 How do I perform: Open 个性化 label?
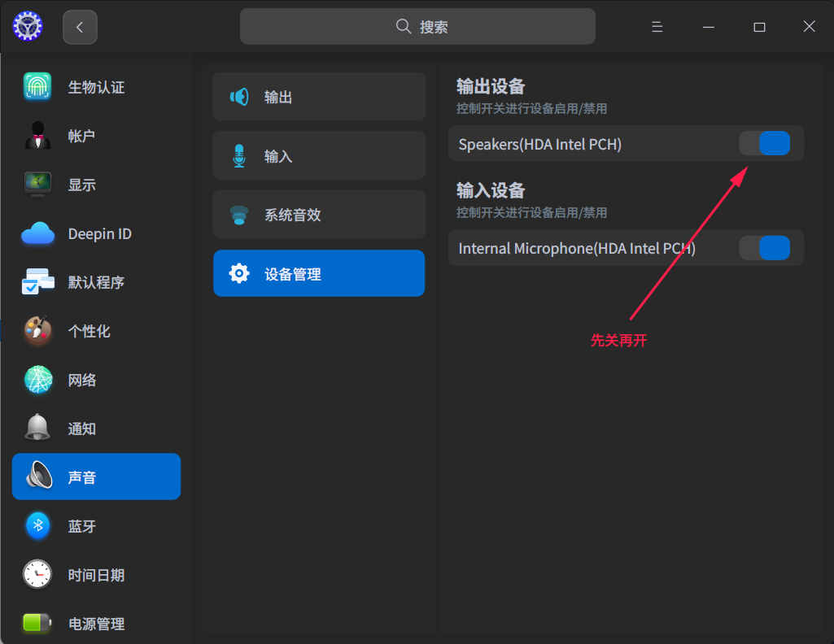click(x=89, y=331)
